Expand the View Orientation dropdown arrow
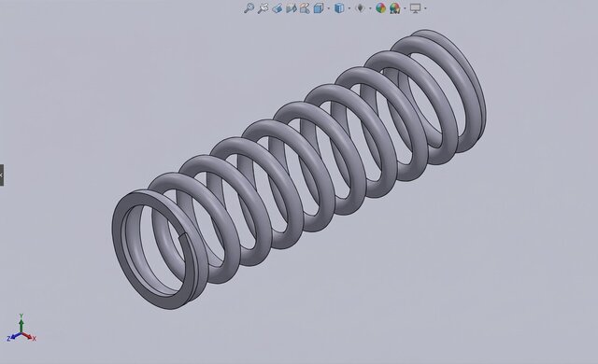The image size is (598, 364). click(x=328, y=8)
